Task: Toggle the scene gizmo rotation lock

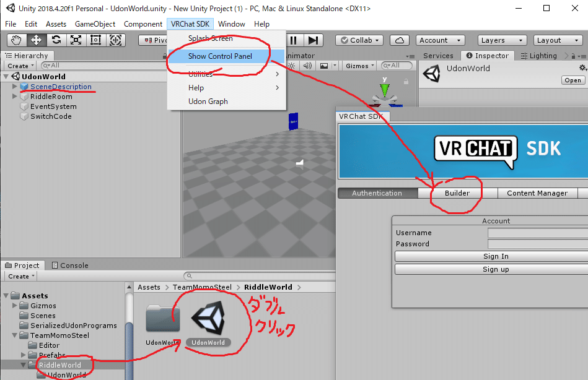Action: coord(406,81)
